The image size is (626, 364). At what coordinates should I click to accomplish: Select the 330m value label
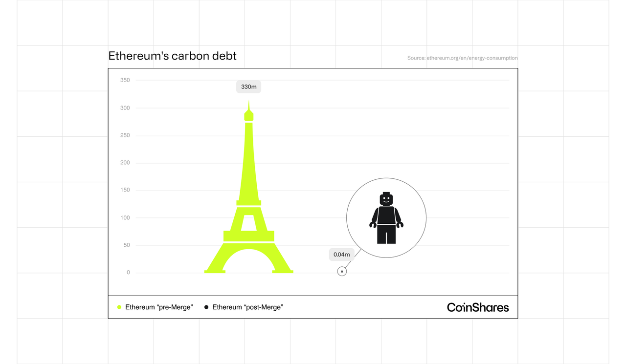point(249,87)
